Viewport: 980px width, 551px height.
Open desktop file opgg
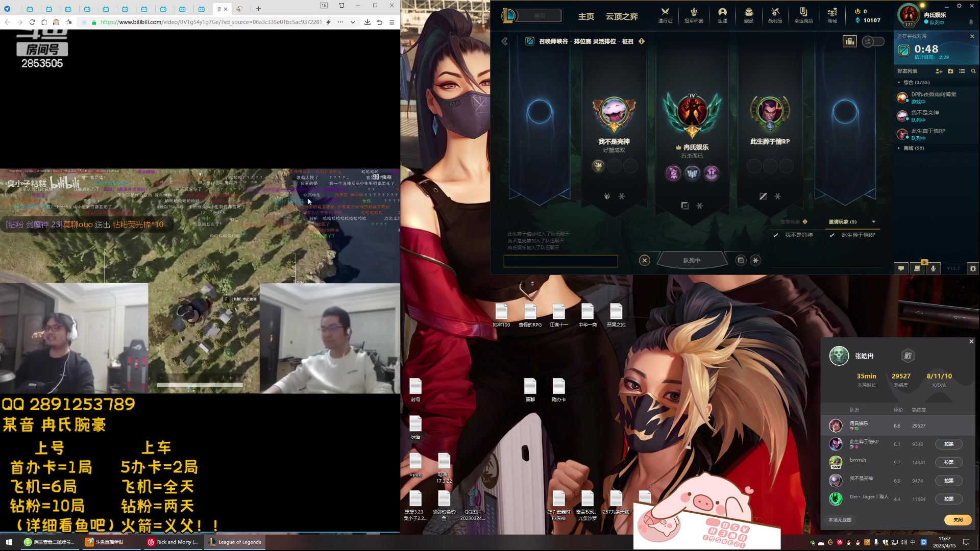tap(415, 465)
